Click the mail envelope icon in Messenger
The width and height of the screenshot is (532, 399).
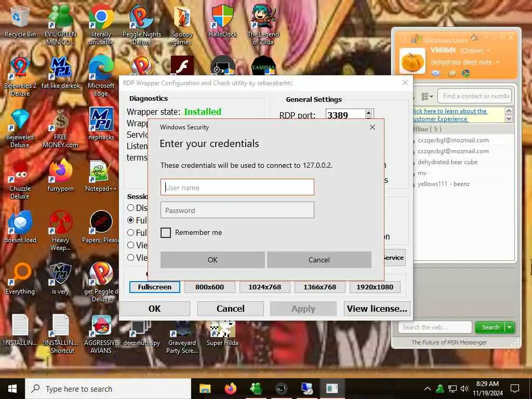[436, 73]
